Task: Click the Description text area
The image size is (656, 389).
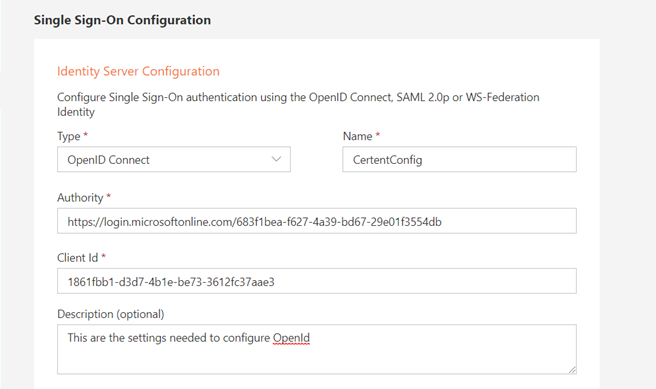Action: click(317, 349)
